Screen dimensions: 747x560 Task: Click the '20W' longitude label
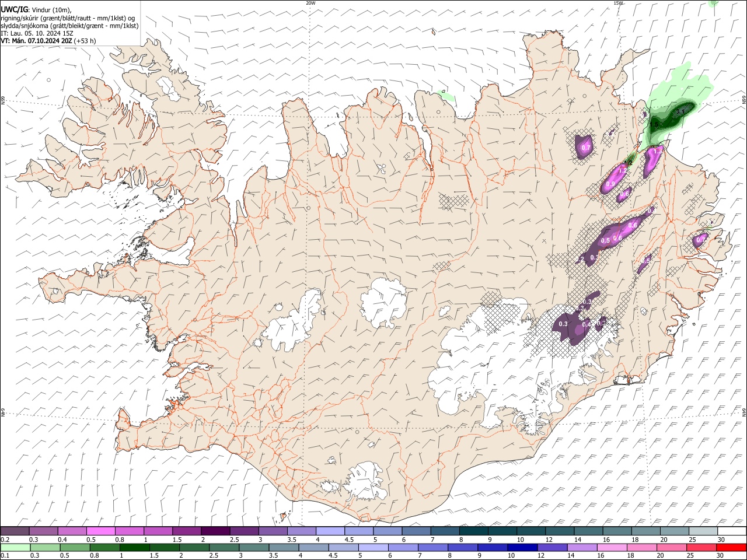(310, 2)
